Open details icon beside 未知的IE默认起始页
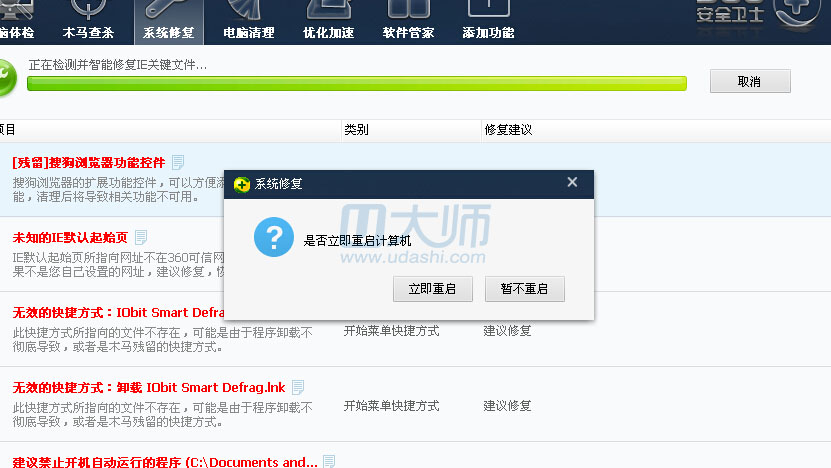Image resolution: width=831 pixels, height=468 pixels. click(140, 237)
